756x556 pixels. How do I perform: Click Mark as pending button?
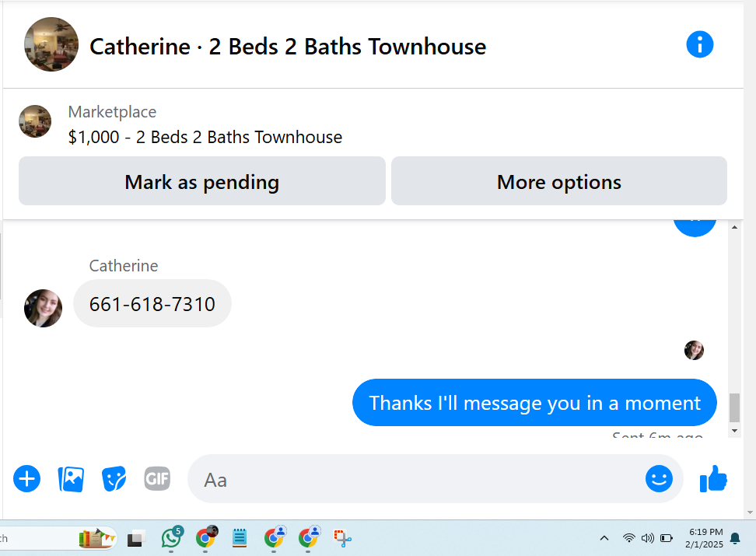[x=202, y=181]
